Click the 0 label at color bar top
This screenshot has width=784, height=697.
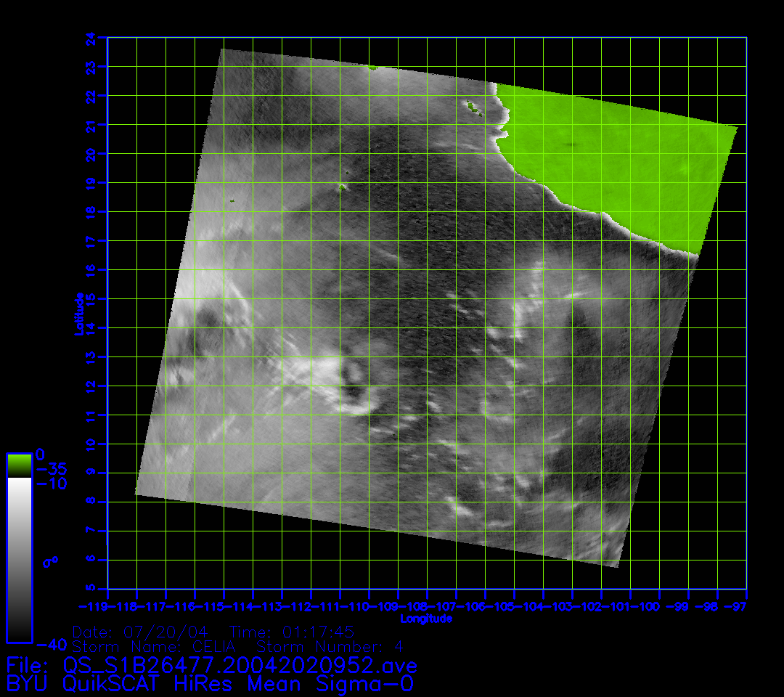[41, 455]
